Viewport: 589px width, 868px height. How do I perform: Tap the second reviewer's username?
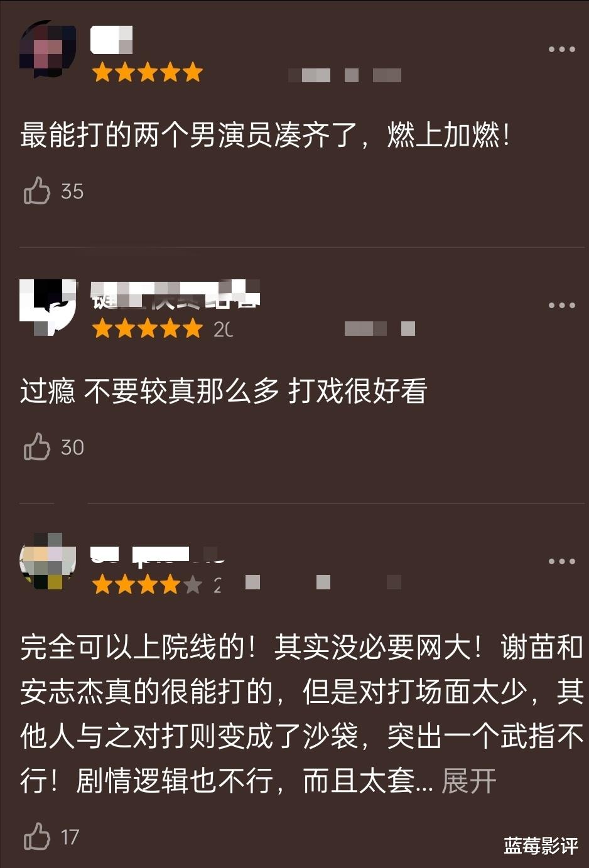point(175,294)
